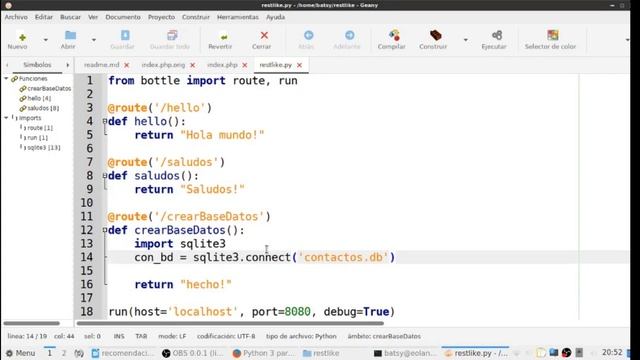Screen dimensions: 640x360
Task: Select saludos [8] in the symbols tree
Action: 43,108
